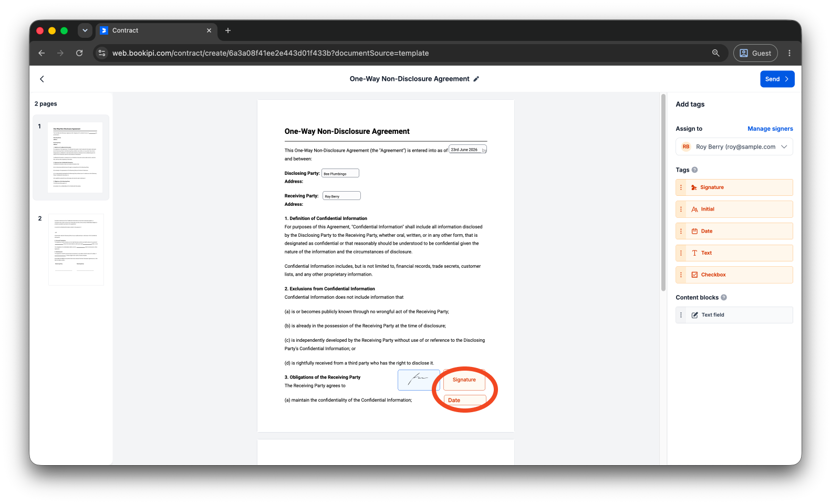Screen dimensions: 831x504
Task: Grab the drag handle on the Text field block
Action: [681, 315]
